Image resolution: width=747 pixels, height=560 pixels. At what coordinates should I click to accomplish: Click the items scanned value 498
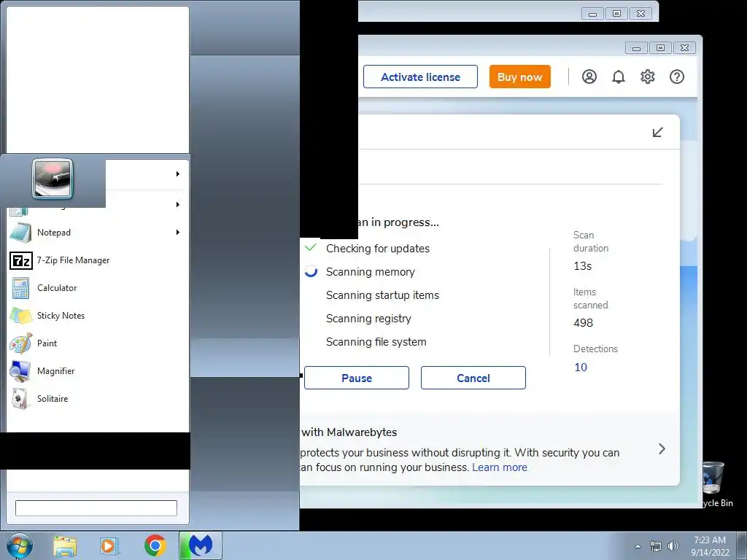[583, 322]
